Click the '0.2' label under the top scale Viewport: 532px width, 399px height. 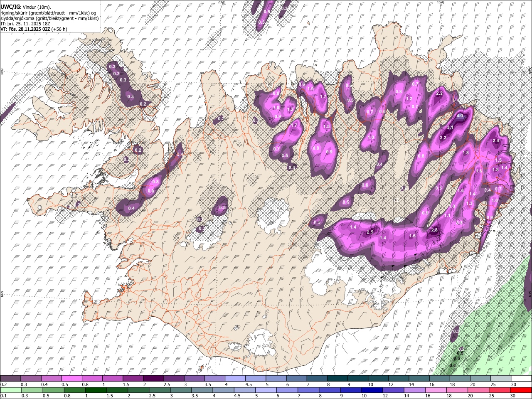coord(3,384)
